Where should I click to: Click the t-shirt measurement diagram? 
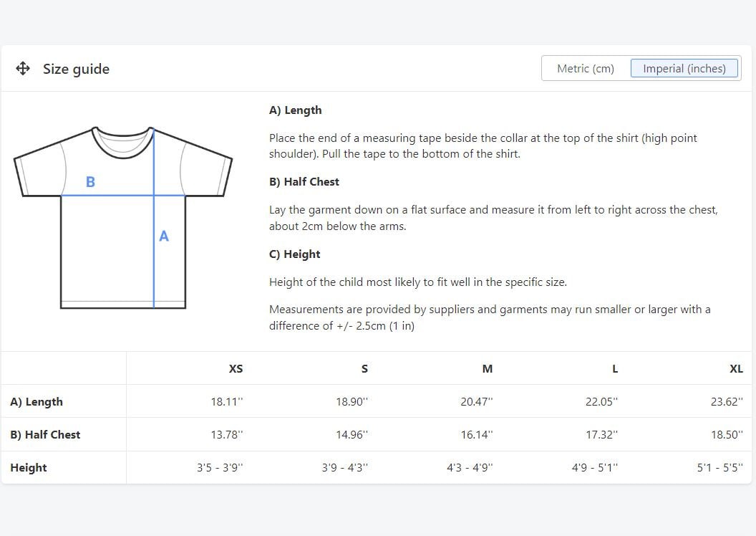(x=123, y=217)
